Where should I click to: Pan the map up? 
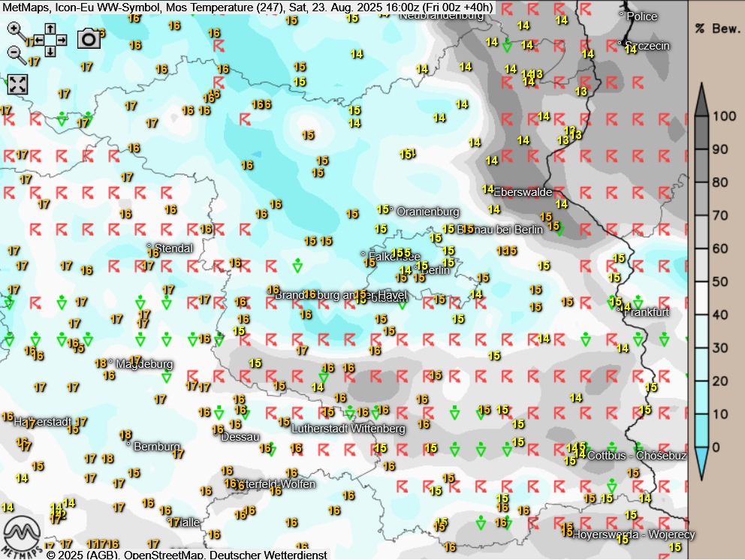coord(50,29)
